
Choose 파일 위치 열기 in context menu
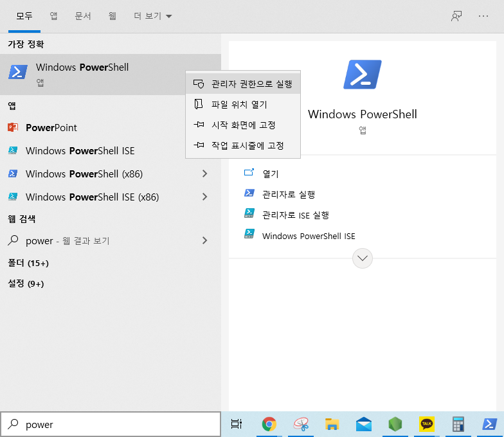(x=243, y=104)
